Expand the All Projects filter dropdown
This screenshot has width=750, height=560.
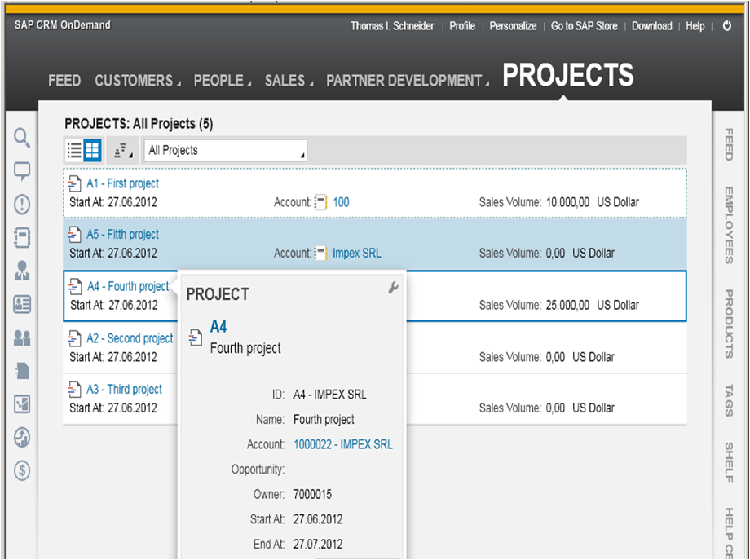tap(225, 150)
